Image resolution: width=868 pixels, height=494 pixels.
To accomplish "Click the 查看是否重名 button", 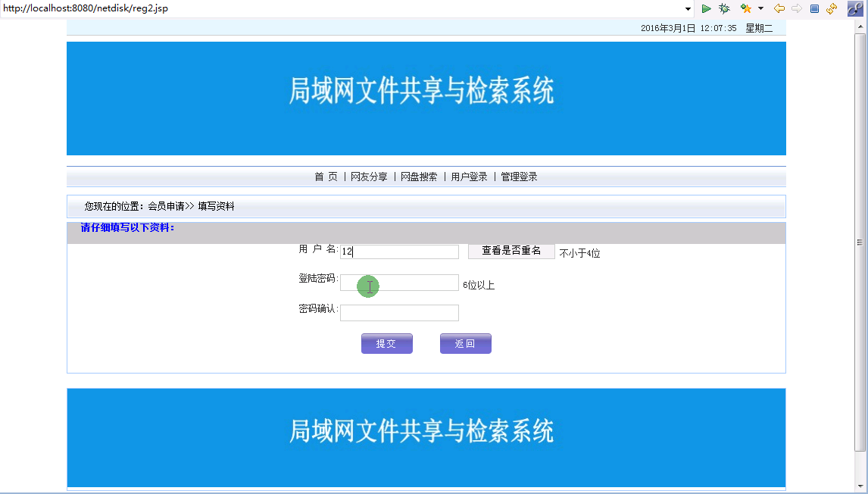I will click(511, 251).
